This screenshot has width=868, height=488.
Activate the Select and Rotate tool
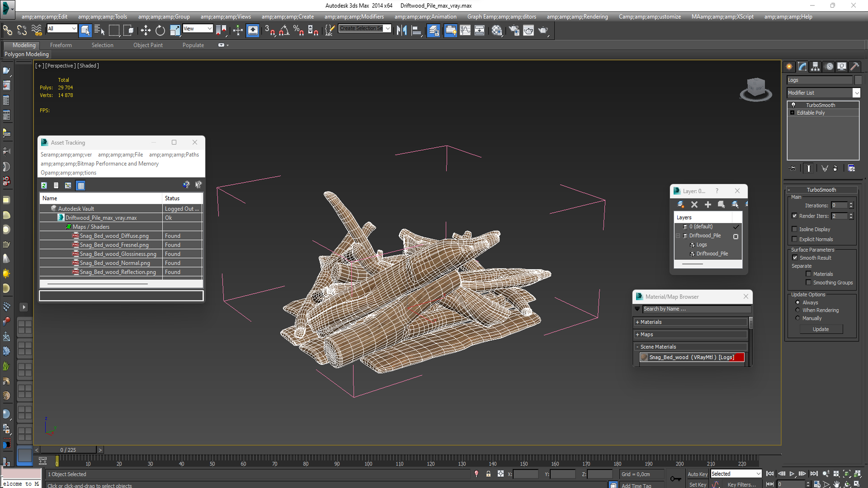(x=160, y=30)
